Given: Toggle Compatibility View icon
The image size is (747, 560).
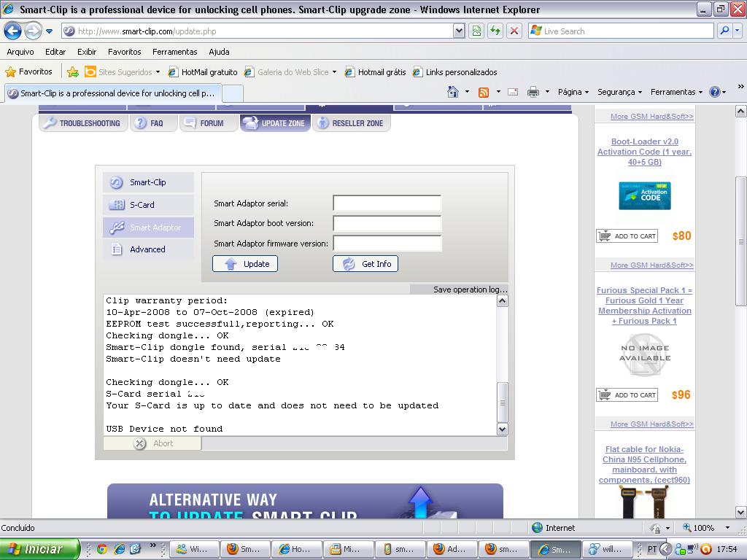Looking at the screenshot, I should [476, 31].
